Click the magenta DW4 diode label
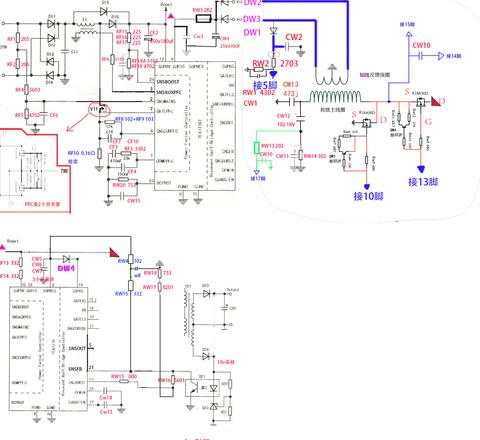 [x=66, y=268]
